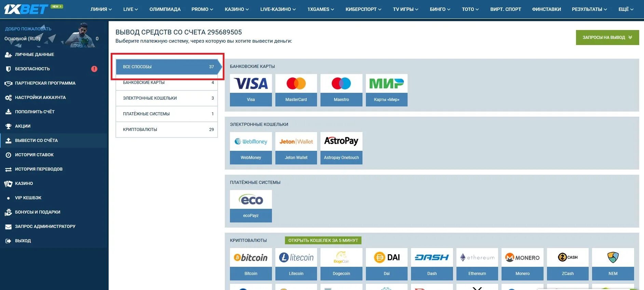The height and width of the screenshot is (290, 644).
Task: Expand the Киберспорт dropdown
Action: click(x=364, y=9)
